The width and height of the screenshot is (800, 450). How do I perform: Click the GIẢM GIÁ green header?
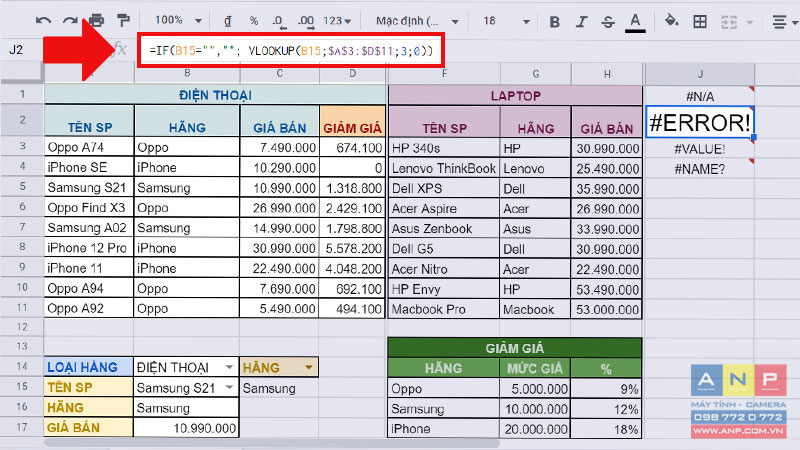click(515, 348)
